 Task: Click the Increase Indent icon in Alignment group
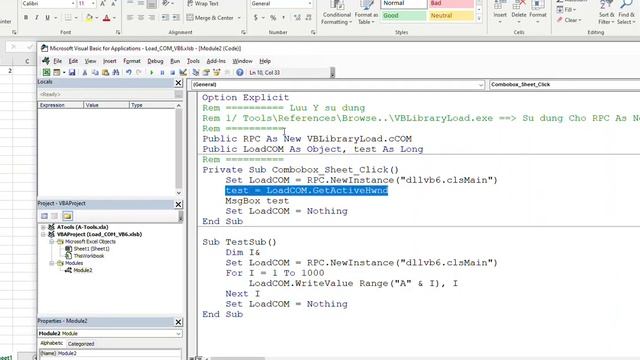[176, 18]
